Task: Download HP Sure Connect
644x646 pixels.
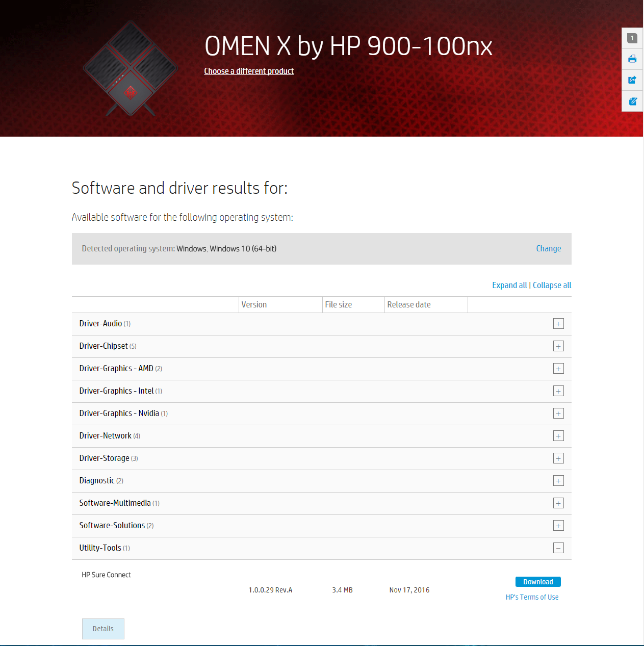Action: [538, 582]
